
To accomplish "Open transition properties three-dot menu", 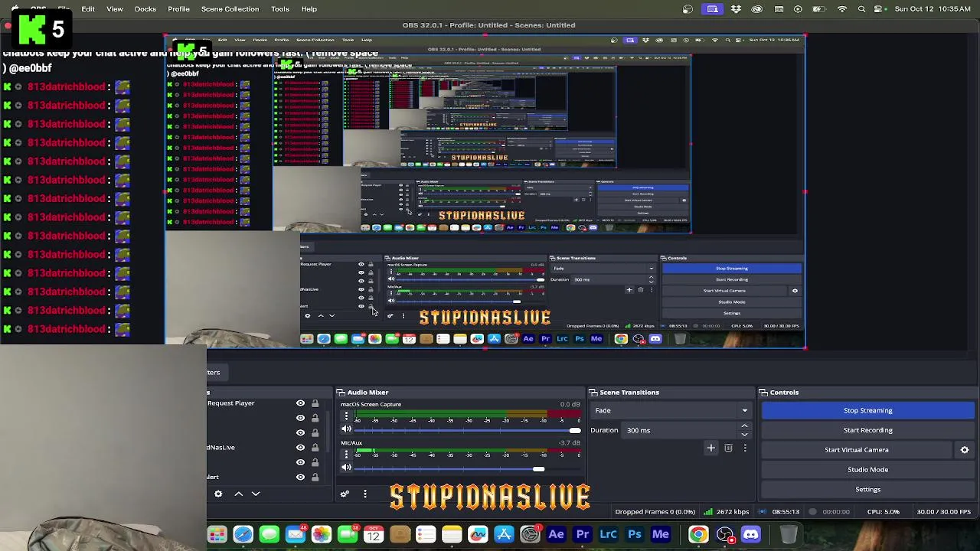I will 745,448.
